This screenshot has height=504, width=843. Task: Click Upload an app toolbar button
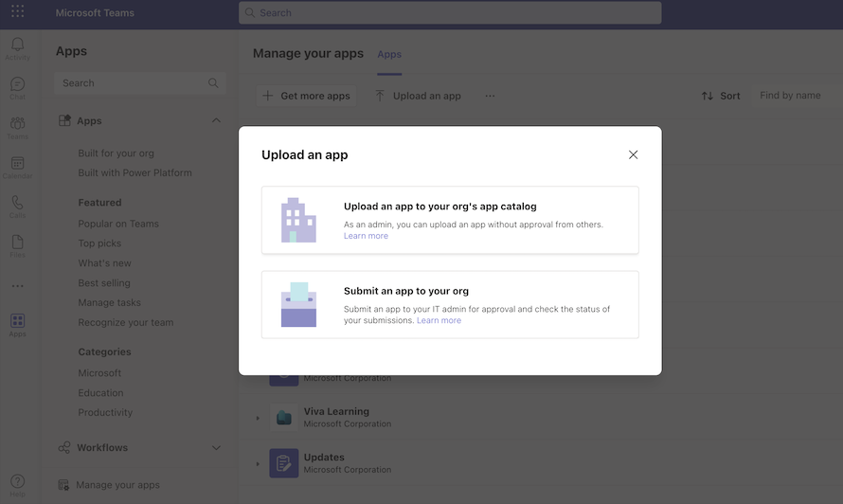point(418,96)
